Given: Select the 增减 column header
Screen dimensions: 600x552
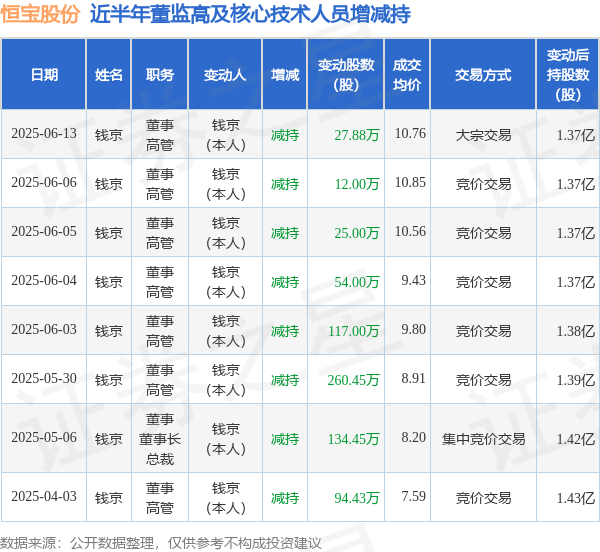Looking at the screenshot, I should click(285, 75).
